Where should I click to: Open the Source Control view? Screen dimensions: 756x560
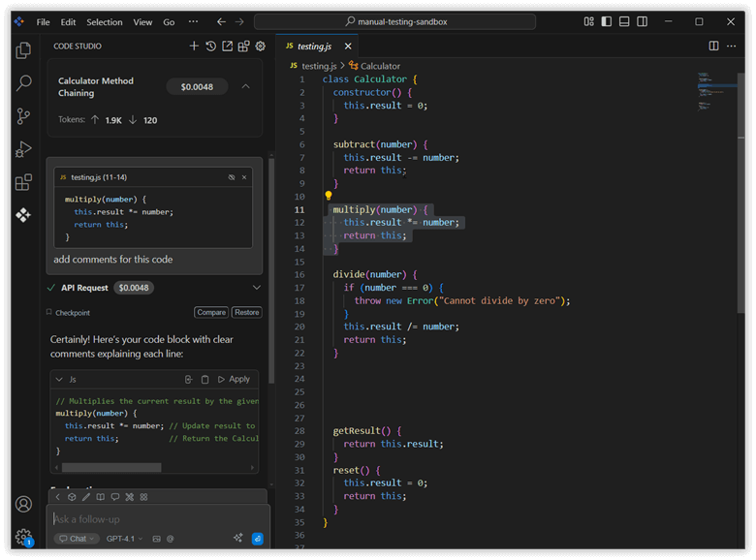coord(23,116)
